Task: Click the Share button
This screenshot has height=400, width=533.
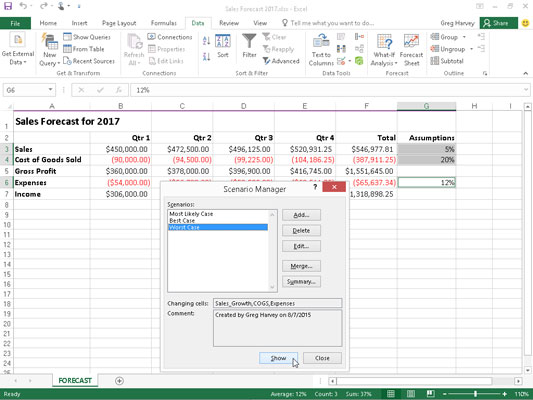Action: coord(499,23)
